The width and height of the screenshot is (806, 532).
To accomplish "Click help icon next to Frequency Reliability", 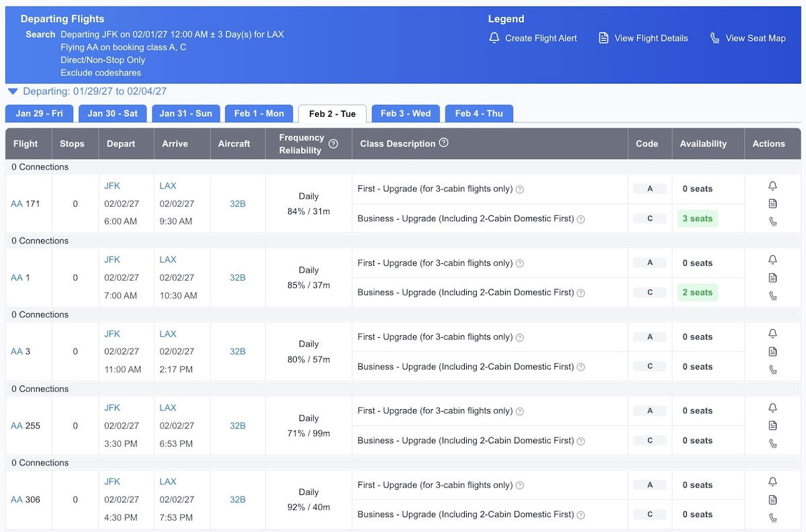I will [333, 144].
